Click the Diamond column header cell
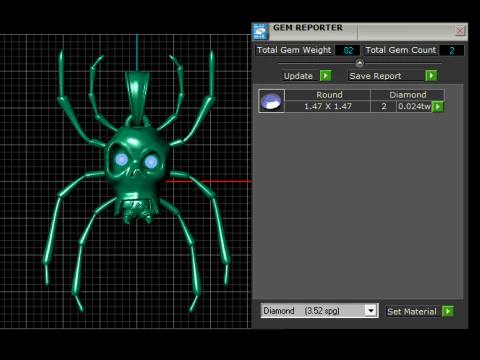 tap(407, 95)
